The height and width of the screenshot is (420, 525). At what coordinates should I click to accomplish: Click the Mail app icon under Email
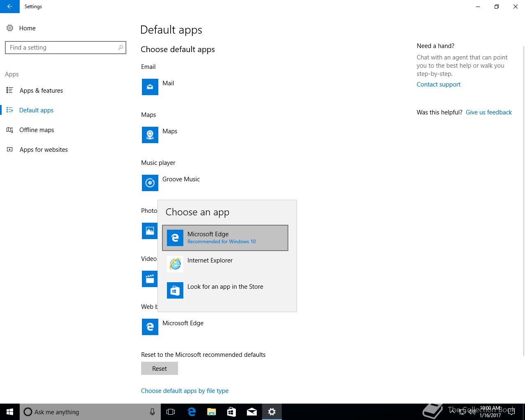pyautogui.click(x=150, y=87)
